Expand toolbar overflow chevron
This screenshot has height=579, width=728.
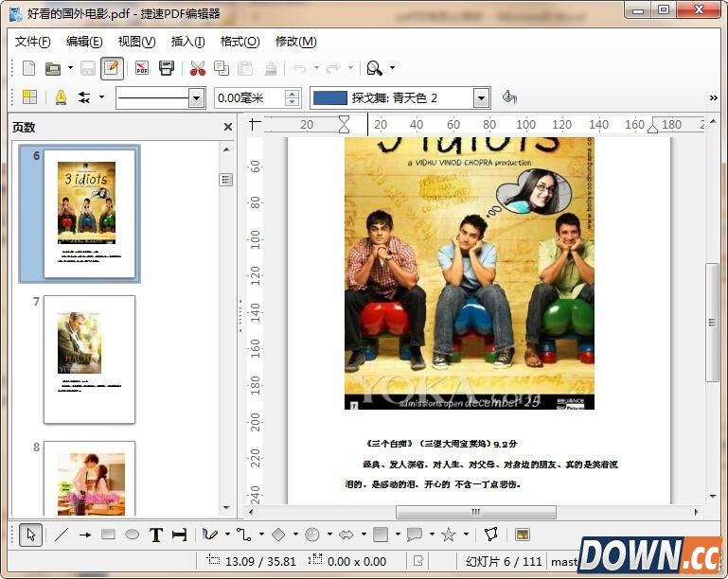713,97
